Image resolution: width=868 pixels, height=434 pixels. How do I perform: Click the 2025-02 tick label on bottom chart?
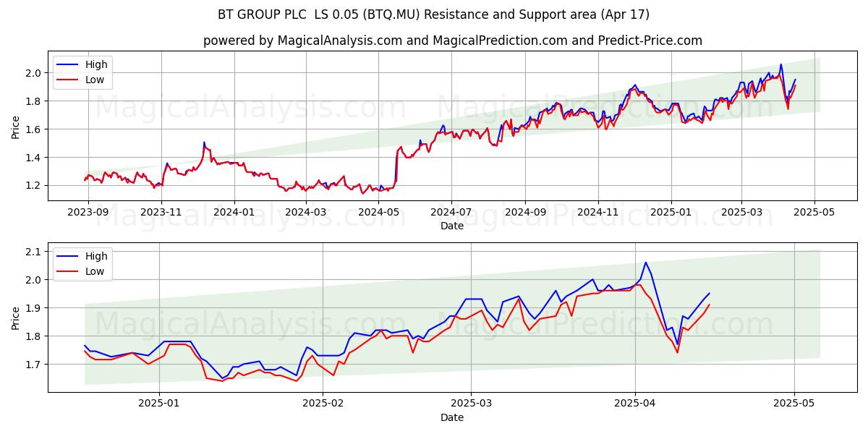click(323, 404)
